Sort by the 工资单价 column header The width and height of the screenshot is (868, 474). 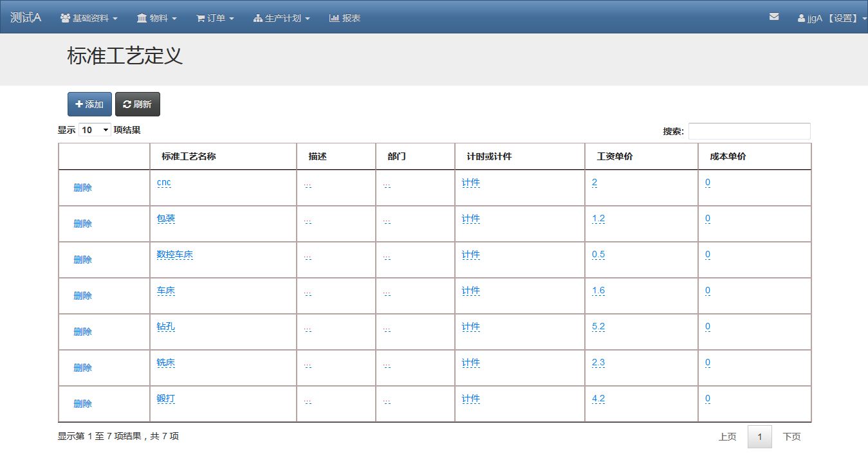(614, 156)
